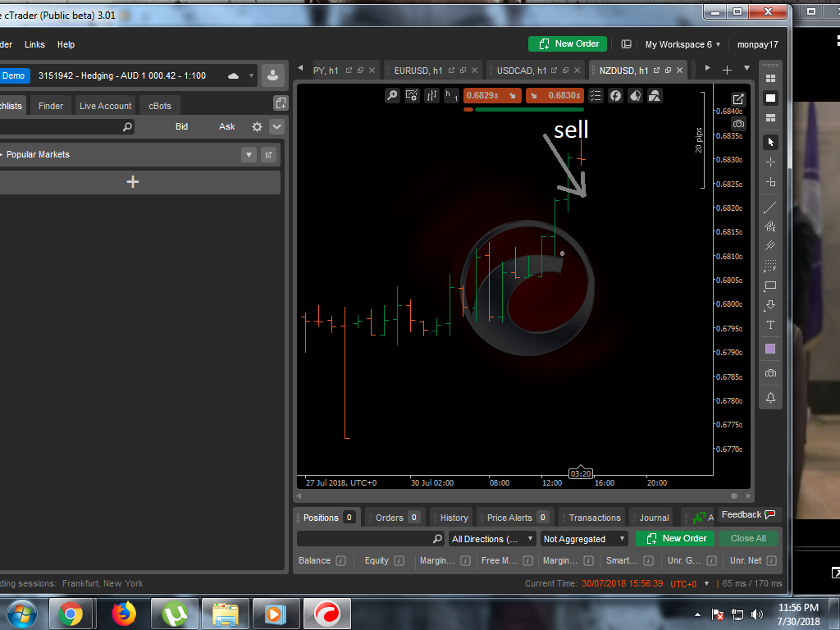Open the Not Aggregated dropdown

click(584, 539)
